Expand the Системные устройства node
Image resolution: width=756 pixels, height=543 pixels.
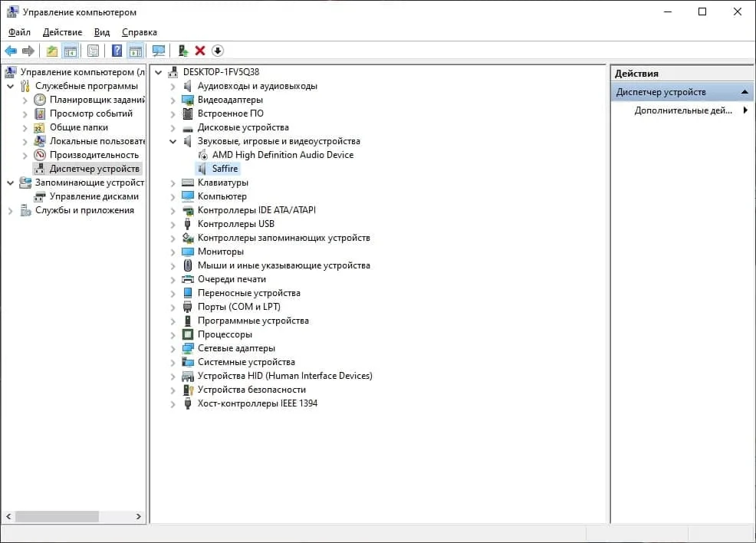click(x=173, y=362)
